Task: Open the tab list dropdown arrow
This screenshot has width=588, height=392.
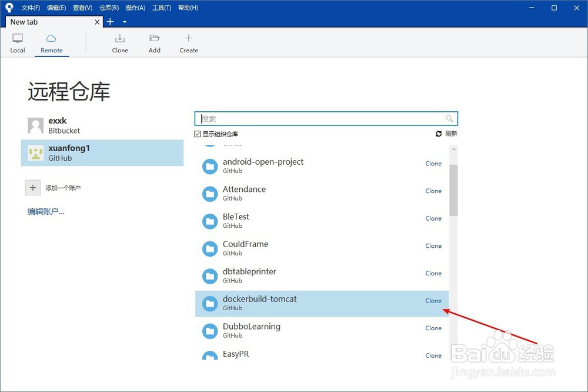Action: click(x=125, y=22)
